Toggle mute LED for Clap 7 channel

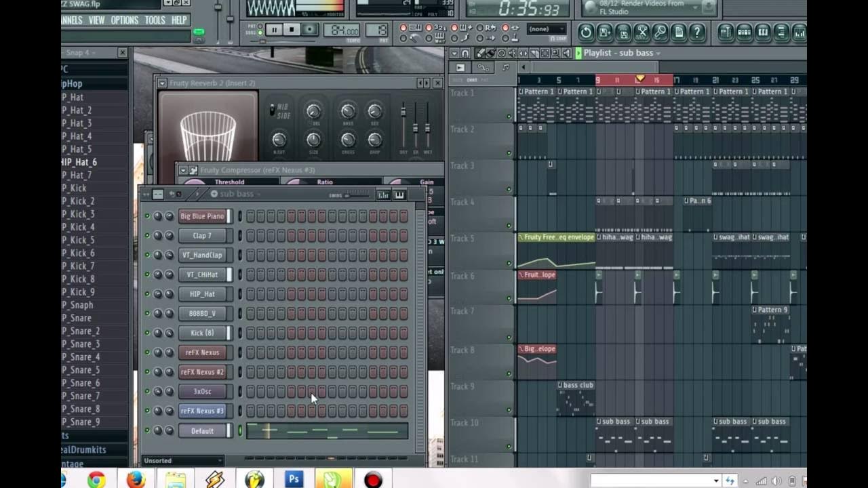point(147,236)
